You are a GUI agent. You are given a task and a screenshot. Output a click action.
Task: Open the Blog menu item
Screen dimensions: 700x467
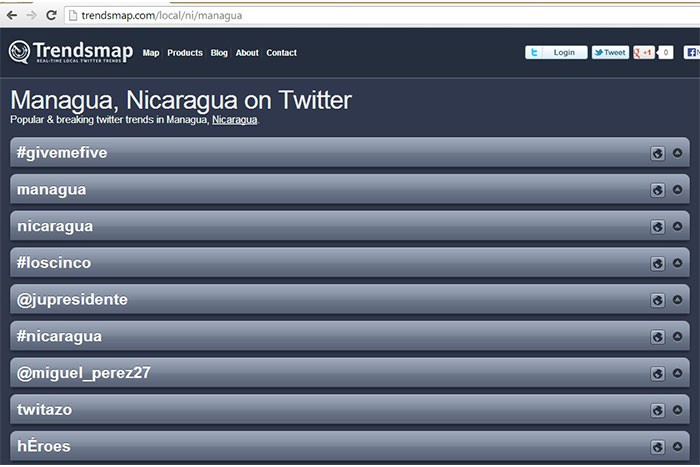click(219, 53)
